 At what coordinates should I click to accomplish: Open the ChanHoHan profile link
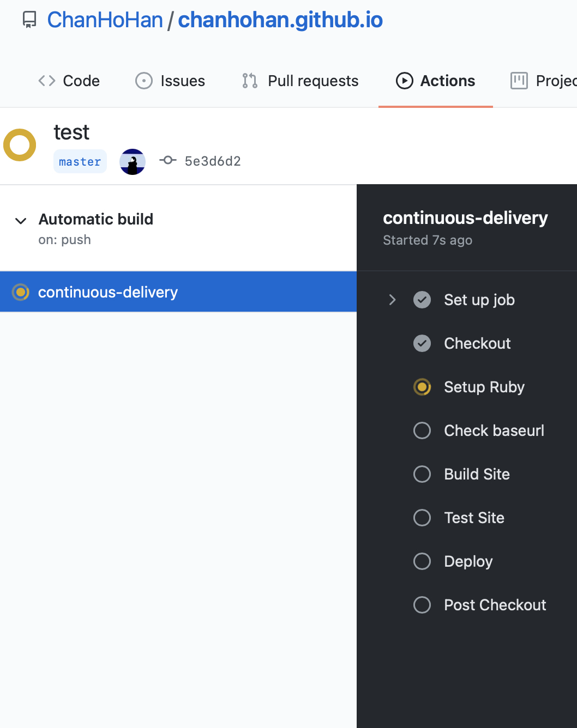(x=105, y=20)
